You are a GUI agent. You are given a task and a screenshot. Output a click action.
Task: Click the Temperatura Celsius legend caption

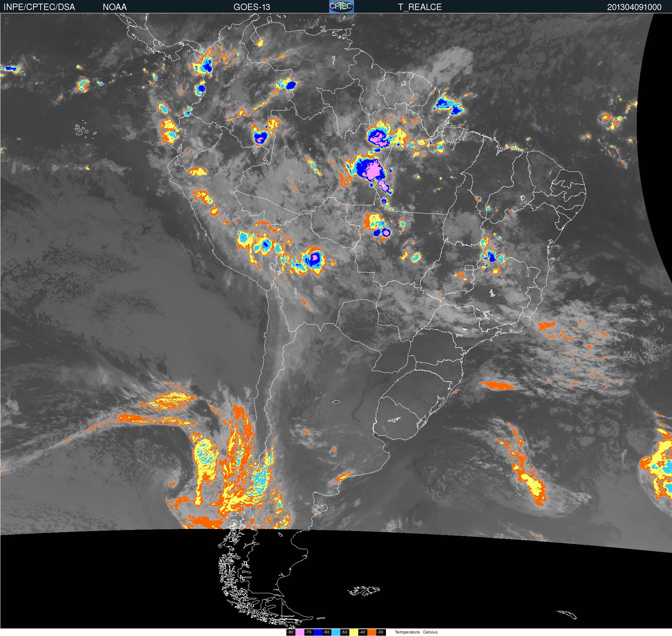[x=416, y=632]
